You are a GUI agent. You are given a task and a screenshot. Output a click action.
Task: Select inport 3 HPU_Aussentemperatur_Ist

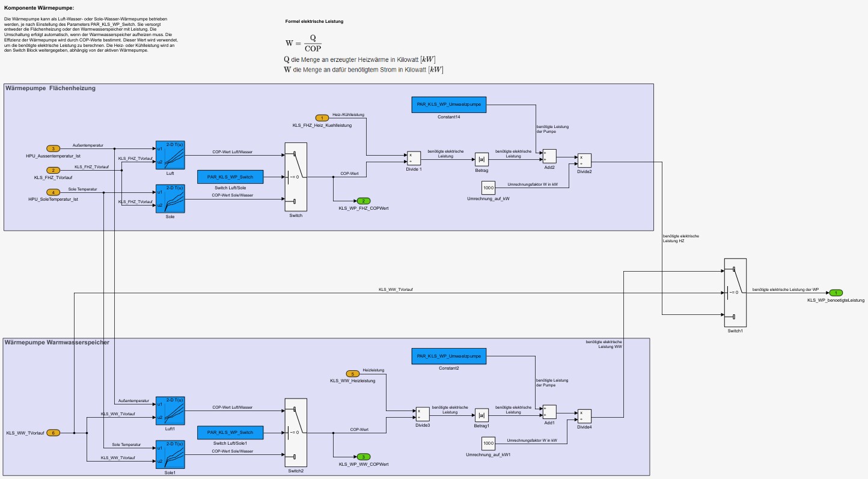[x=53, y=148]
